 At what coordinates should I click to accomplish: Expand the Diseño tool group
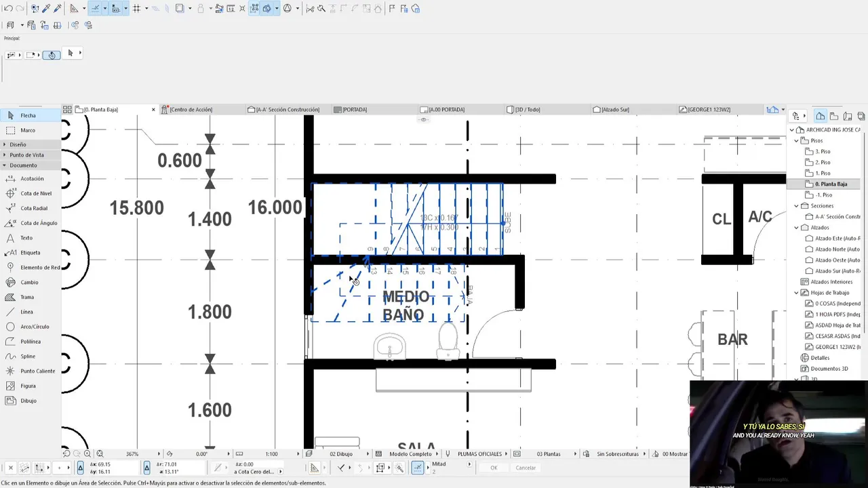click(31, 144)
